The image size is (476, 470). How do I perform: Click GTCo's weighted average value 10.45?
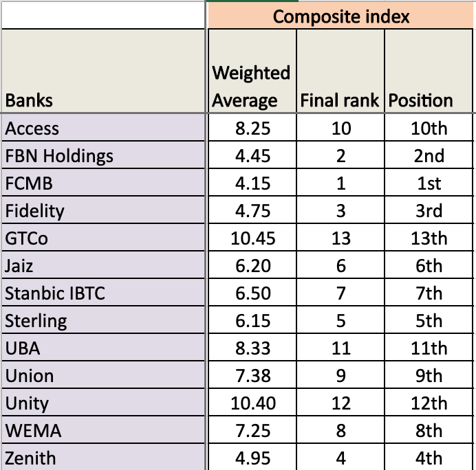pos(252,238)
